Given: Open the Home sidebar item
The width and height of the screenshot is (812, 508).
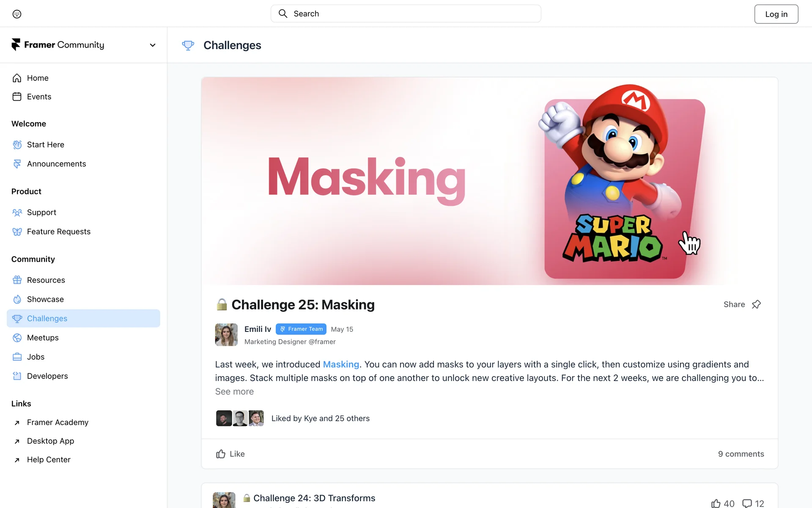Looking at the screenshot, I should point(38,78).
